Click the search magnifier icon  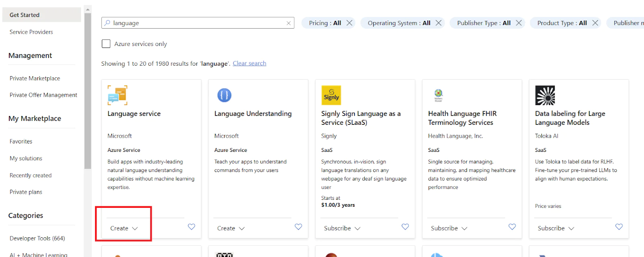[x=107, y=23]
